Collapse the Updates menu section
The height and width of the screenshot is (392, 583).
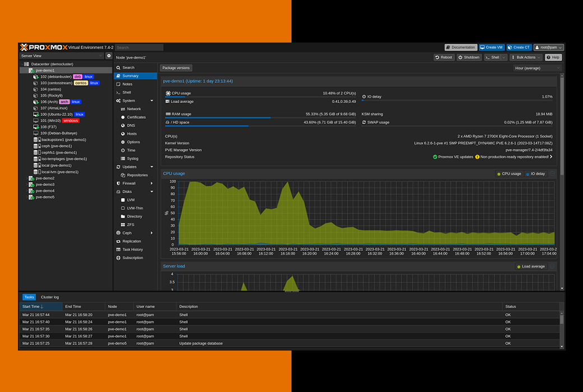(152, 167)
